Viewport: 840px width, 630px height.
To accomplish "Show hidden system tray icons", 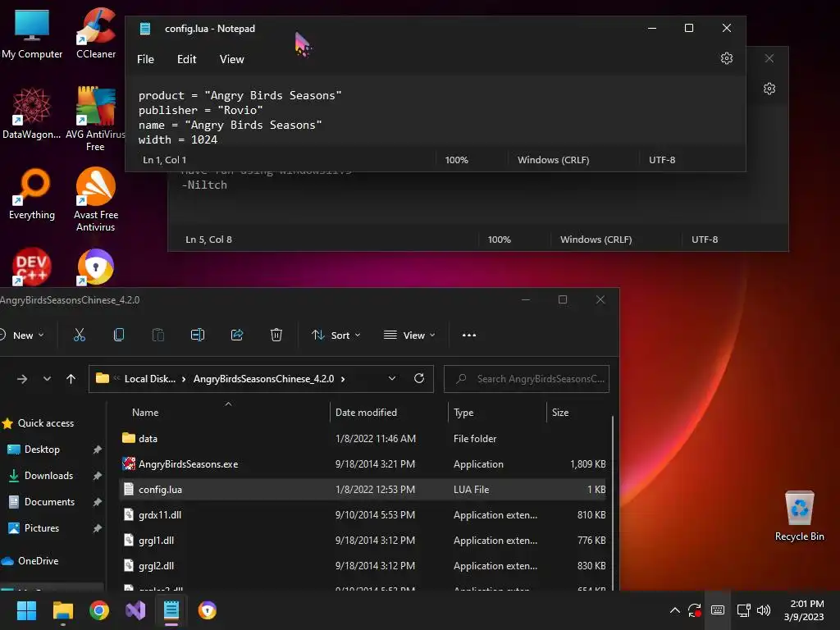I will [x=675, y=610].
